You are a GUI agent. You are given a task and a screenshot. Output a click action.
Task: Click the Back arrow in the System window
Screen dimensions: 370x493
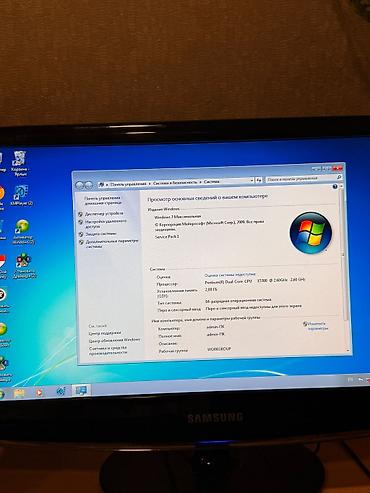pos(80,184)
